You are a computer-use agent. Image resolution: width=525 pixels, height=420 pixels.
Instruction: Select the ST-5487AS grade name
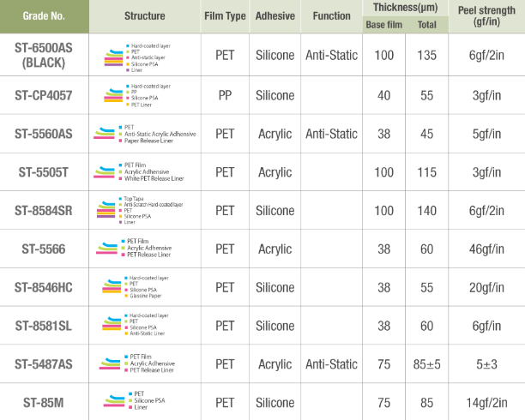[44, 364]
